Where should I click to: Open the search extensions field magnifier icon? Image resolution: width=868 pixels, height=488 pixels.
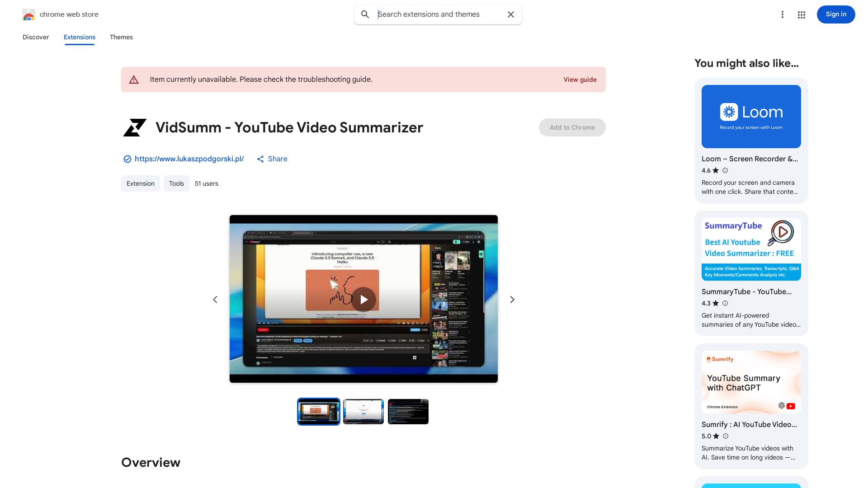coord(365,14)
